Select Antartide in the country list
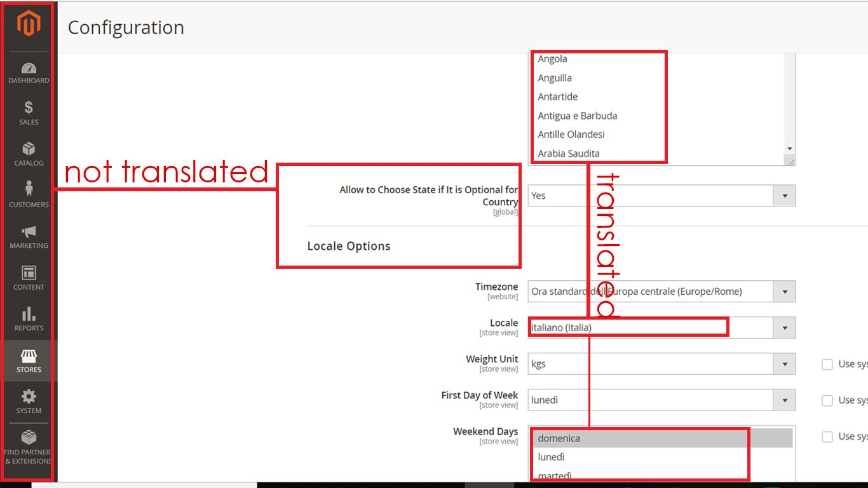This screenshot has height=488, width=868. pos(558,97)
